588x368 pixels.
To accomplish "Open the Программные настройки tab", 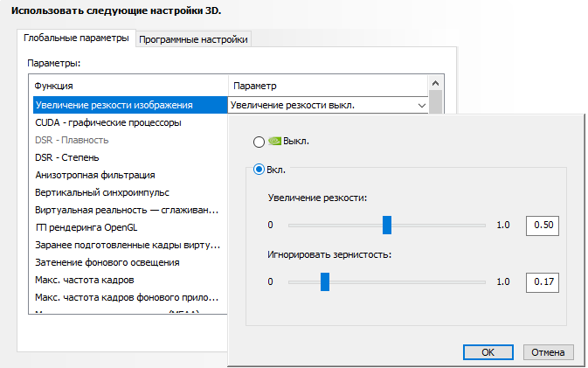I will click(x=194, y=39).
